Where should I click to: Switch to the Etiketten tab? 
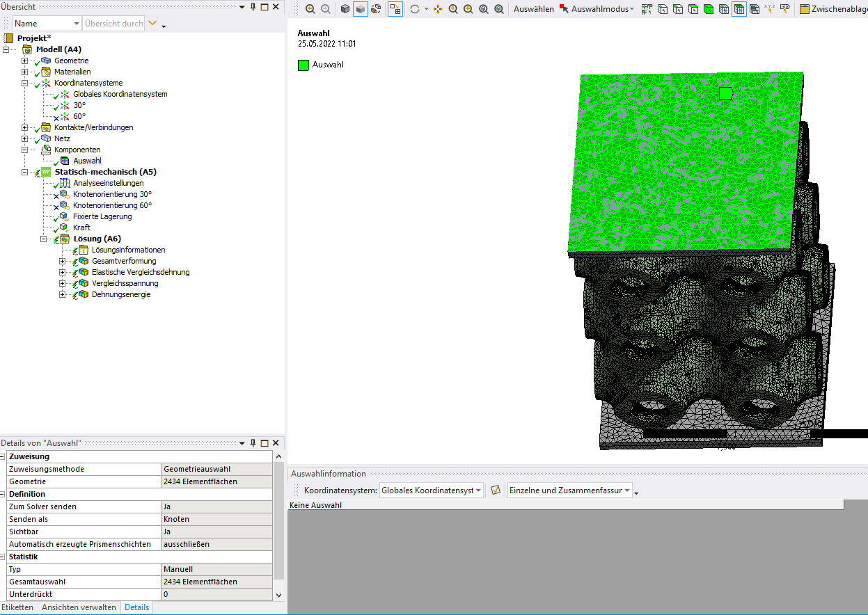pos(17,607)
